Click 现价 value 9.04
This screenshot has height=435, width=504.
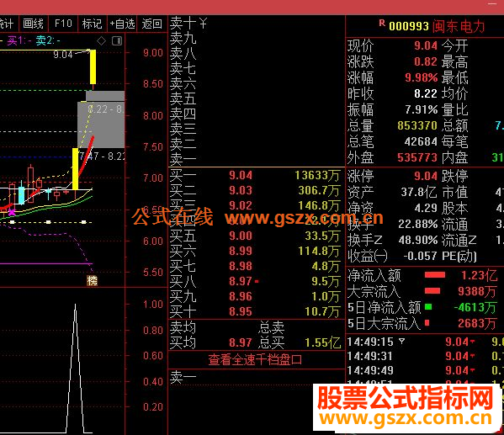[426, 45]
